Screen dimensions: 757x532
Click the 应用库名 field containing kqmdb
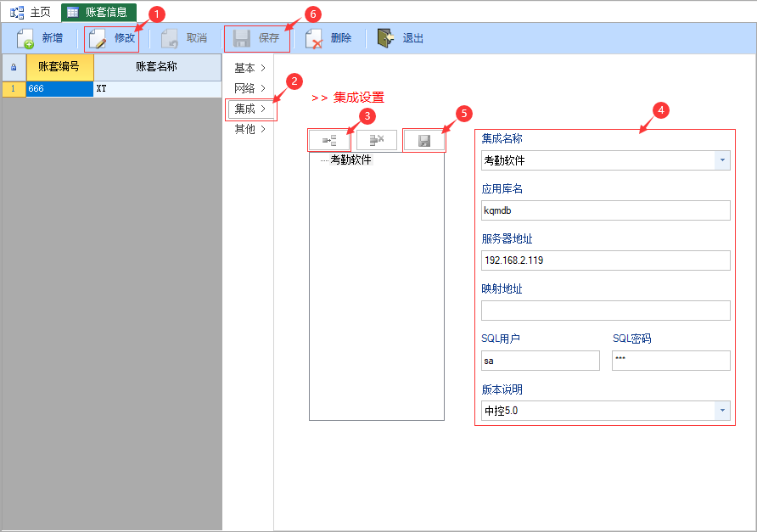[x=605, y=210]
